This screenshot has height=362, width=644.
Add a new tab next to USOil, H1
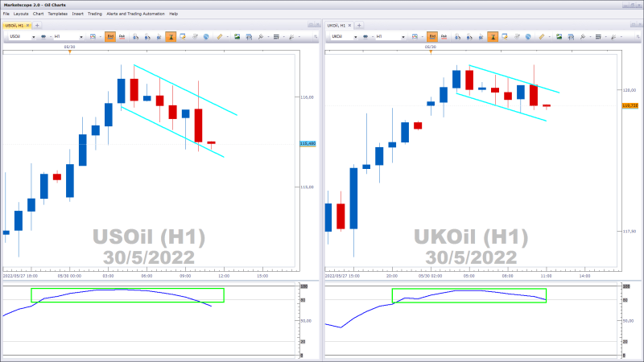point(37,25)
